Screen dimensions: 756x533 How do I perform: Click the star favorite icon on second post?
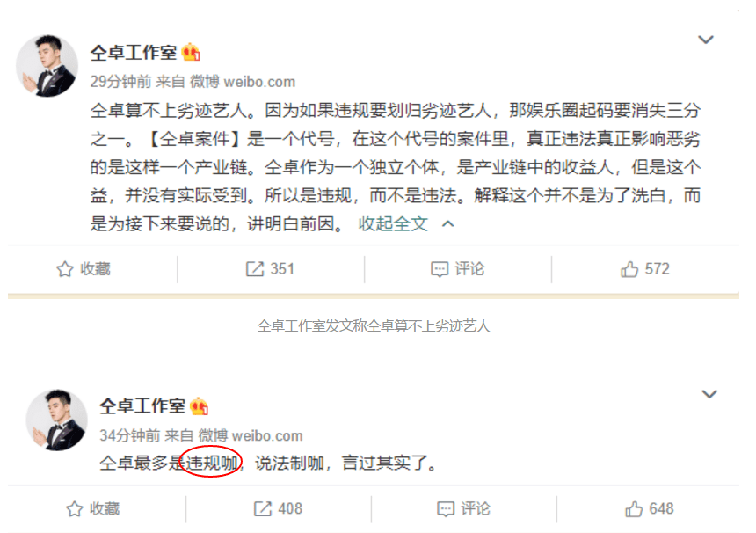74,509
